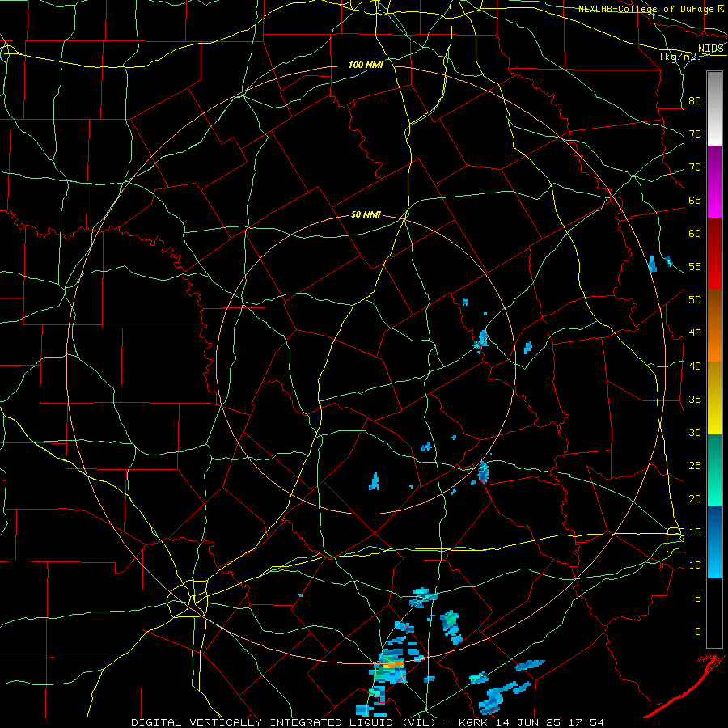Screen dimensions: 728x728
Task: Pick the yellow-olive segment of the color bar
Action: [x=714, y=398]
